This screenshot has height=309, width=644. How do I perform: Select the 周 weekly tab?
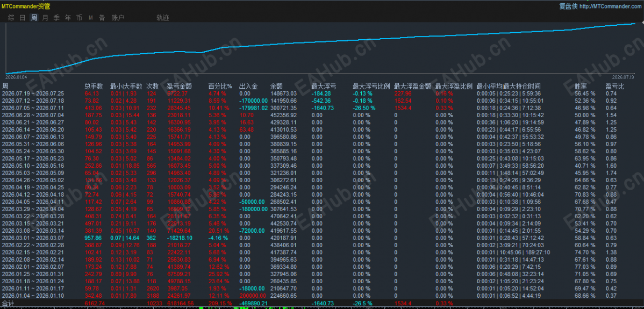34,18
